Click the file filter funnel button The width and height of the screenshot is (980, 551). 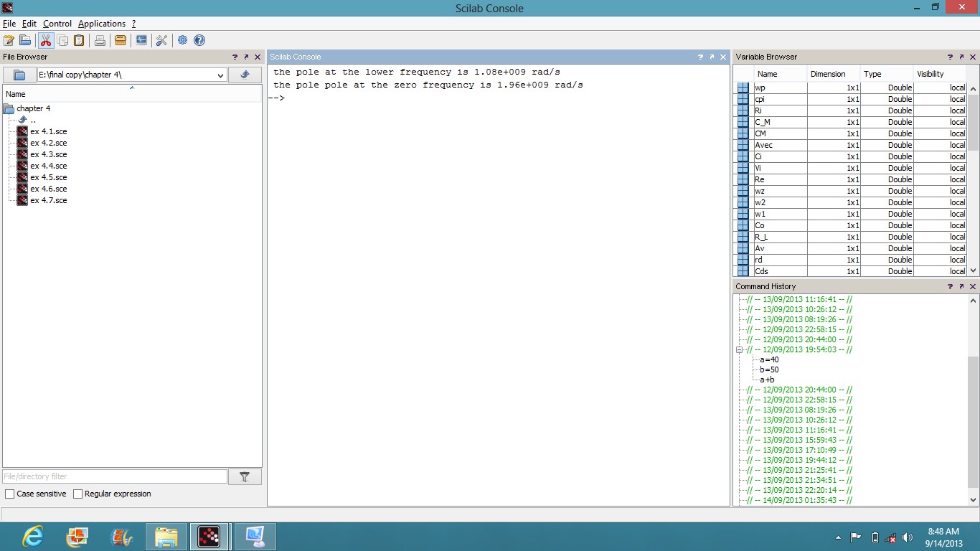click(245, 476)
